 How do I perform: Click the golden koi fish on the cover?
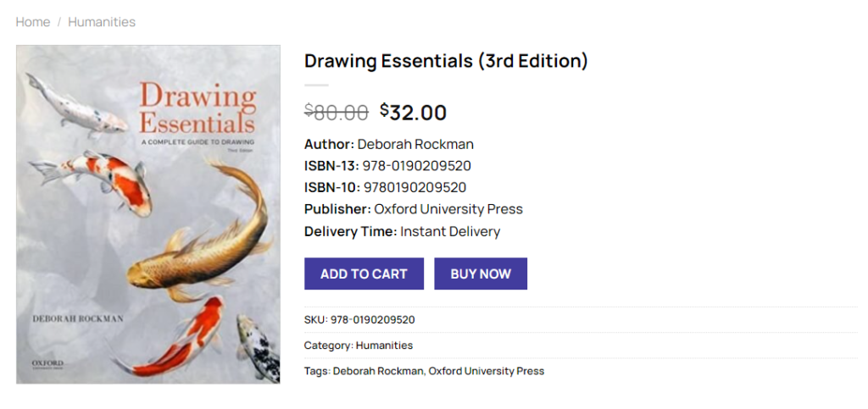coord(191,254)
